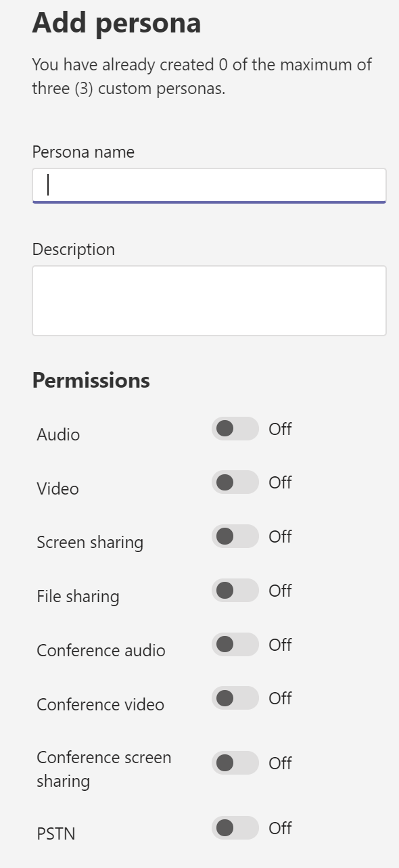
Task: Enable Conference screen sharing
Action: point(235,763)
